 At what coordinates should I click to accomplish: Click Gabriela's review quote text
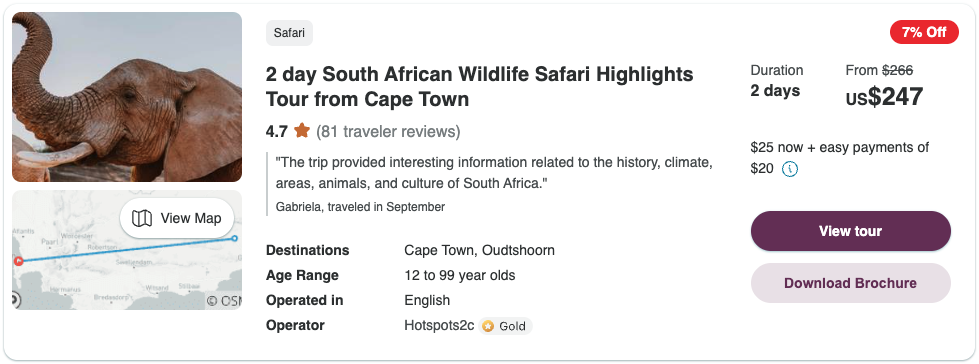[494, 174]
